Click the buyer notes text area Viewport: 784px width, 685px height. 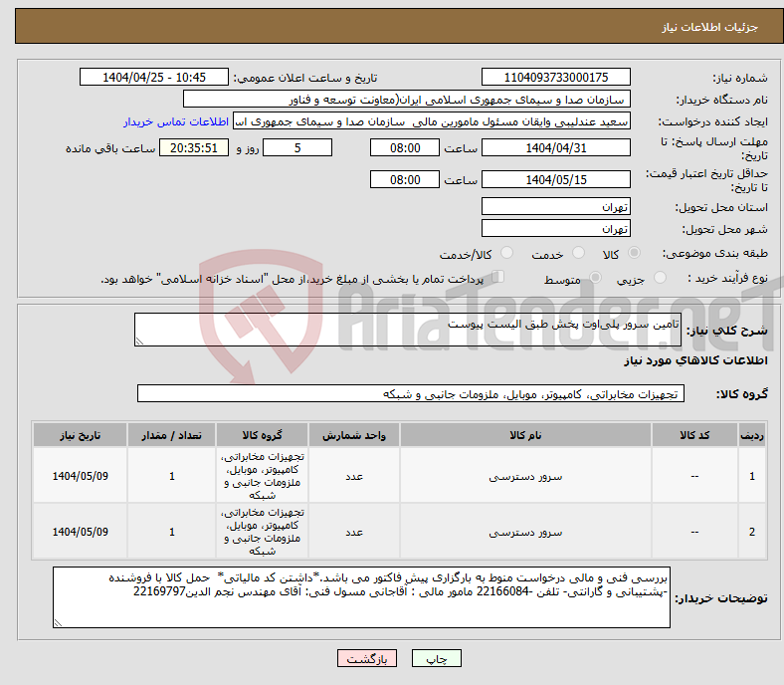pyautogui.click(x=361, y=597)
